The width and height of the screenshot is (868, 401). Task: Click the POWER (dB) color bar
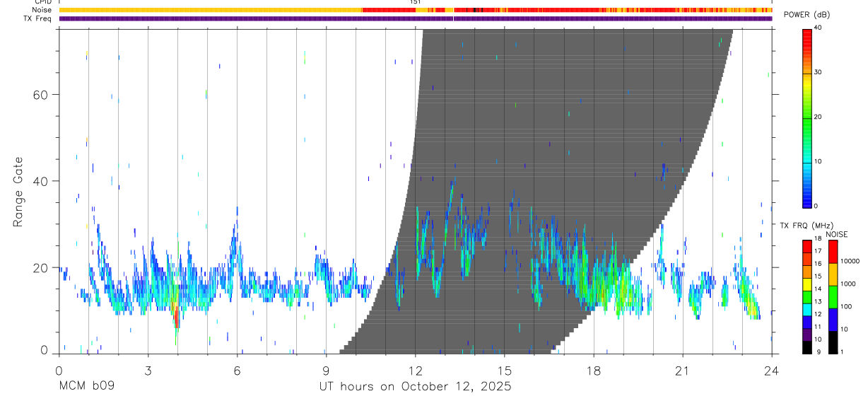coord(807,117)
